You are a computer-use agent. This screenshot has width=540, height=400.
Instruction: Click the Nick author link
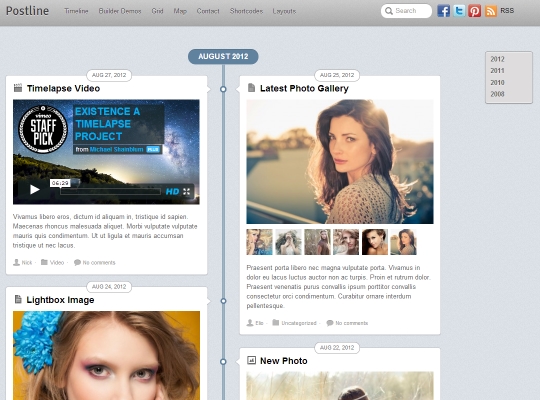click(27, 263)
